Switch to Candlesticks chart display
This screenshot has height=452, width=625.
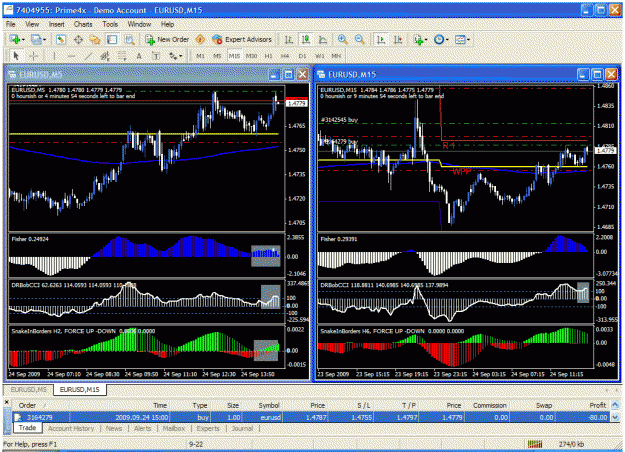coord(306,39)
